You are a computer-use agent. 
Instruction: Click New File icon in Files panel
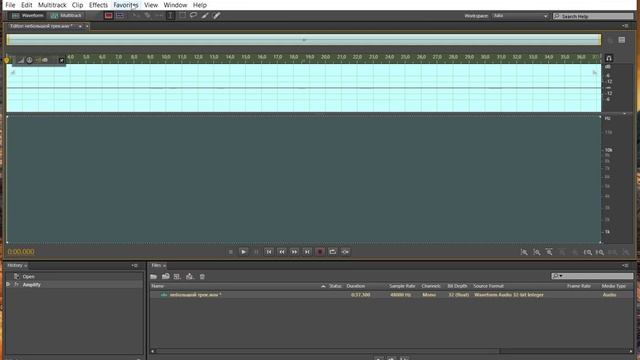[x=177, y=277]
